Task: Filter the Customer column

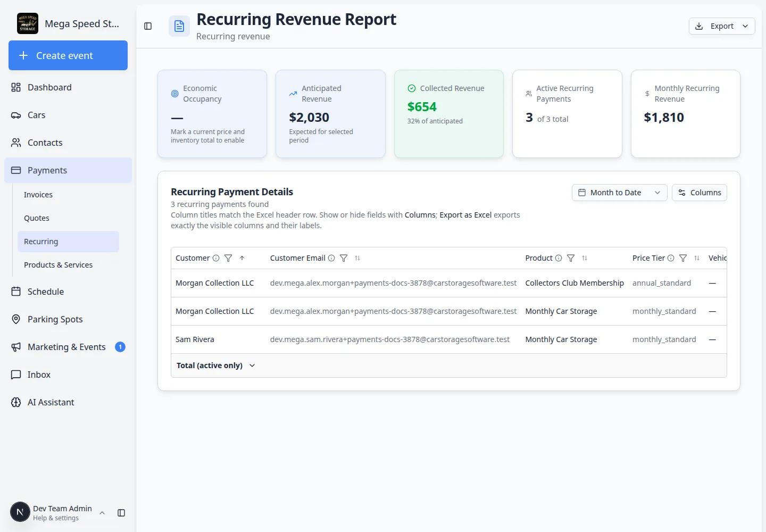Action: (228, 258)
